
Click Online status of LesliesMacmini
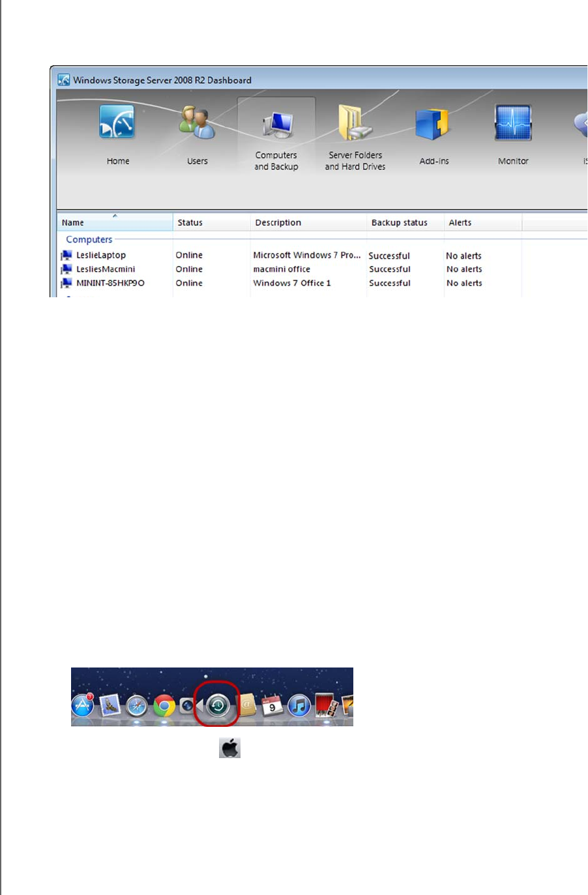(x=189, y=269)
